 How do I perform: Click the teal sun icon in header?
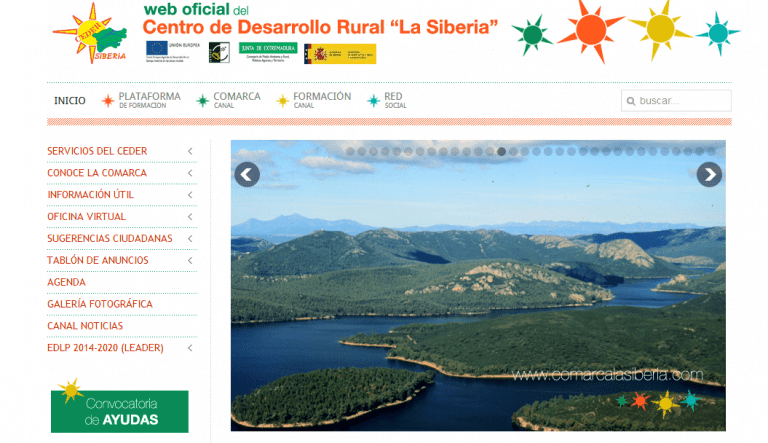[x=717, y=30]
